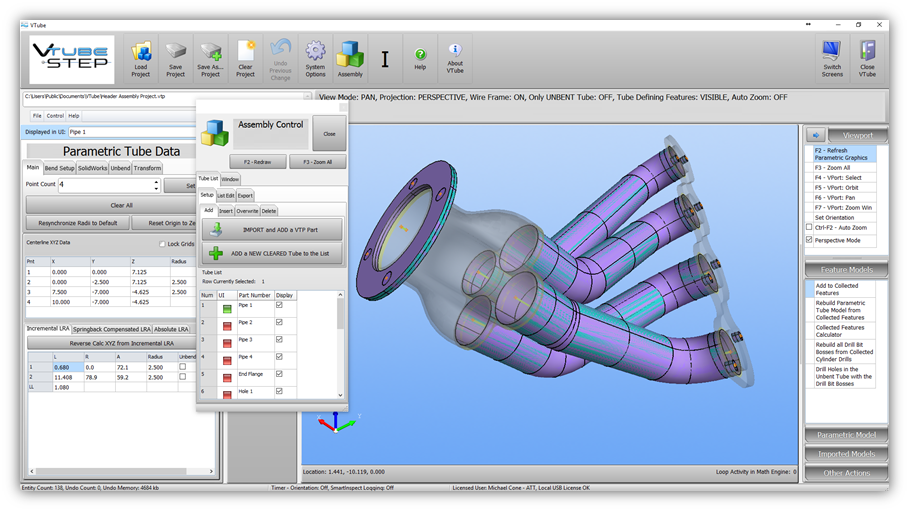Expand the Parametric Model panel

click(x=846, y=435)
